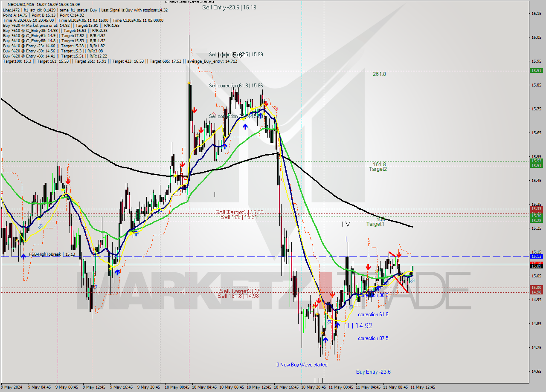Click the 'Line:1472' indicator info line

pyautogui.click(x=85, y=10)
